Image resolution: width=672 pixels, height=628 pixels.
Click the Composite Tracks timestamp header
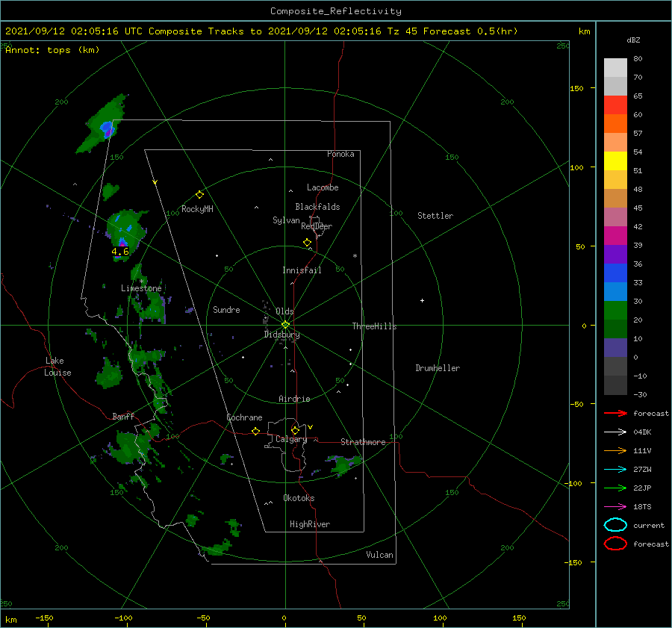261,31
